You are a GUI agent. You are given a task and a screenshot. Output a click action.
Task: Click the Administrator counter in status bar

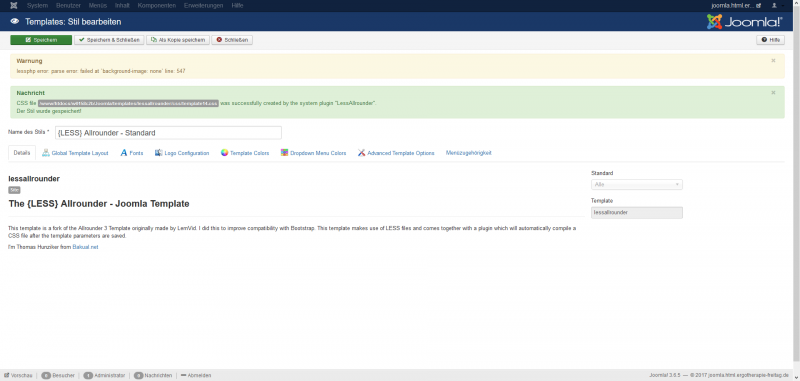104,375
